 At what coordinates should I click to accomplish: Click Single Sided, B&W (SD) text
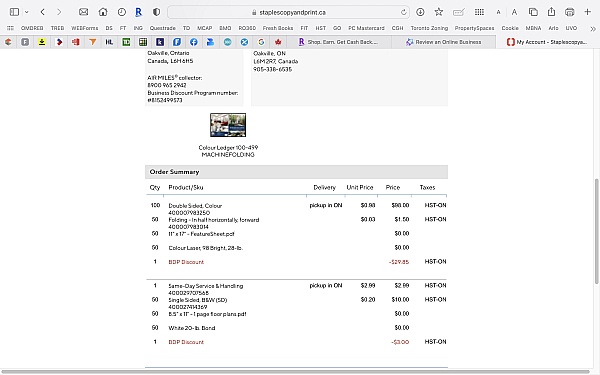[x=198, y=300]
